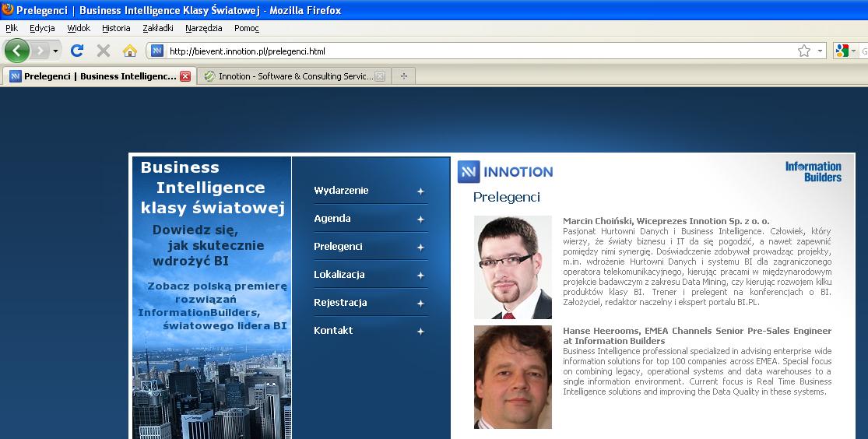Click the site favicon in address bar
Screen dimensions: 868x439
[x=157, y=51]
